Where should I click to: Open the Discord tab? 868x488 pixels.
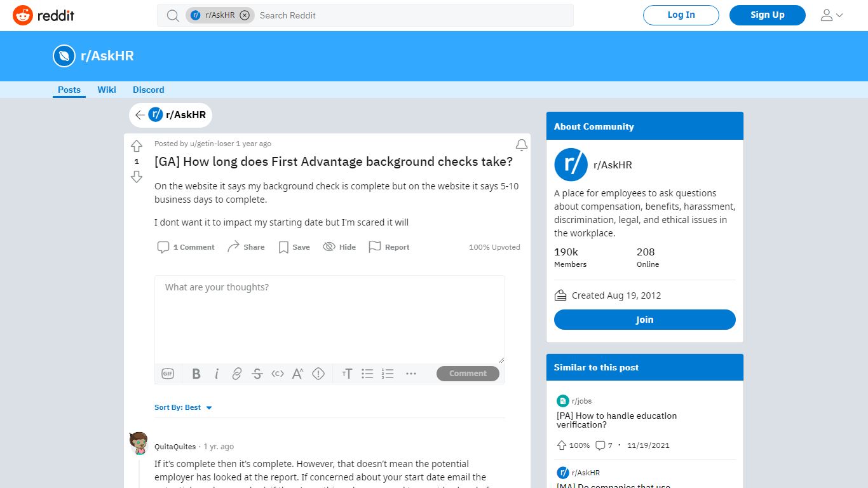pyautogui.click(x=149, y=90)
